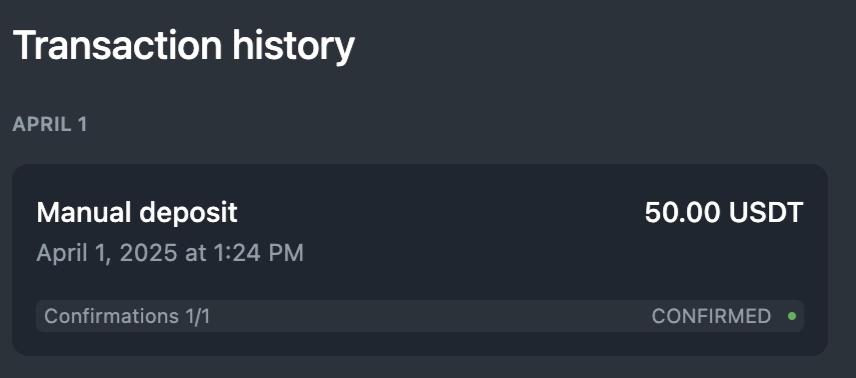Select the 50.00 USDT amount

pos(724,212)
